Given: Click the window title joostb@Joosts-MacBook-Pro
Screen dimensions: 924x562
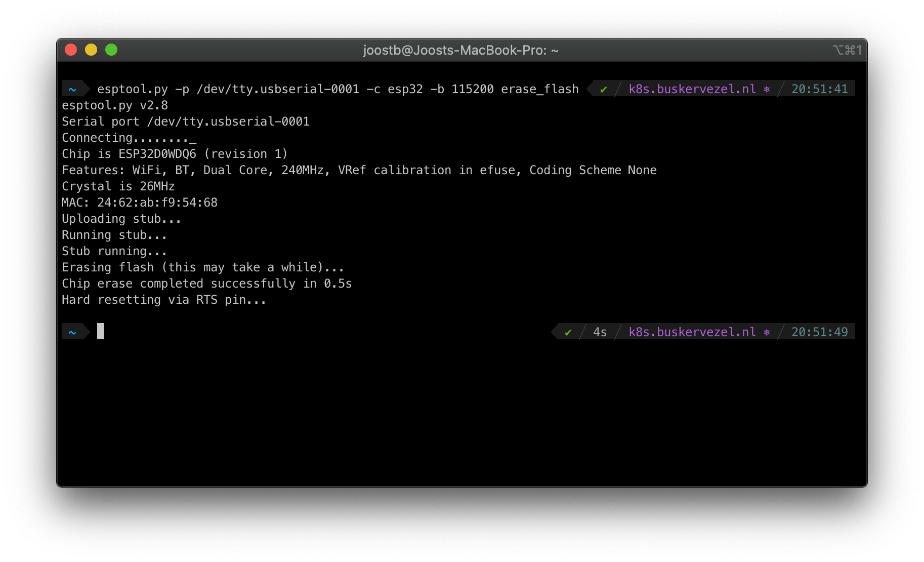Looking at the screenshot, I should (x=460, y=50).
